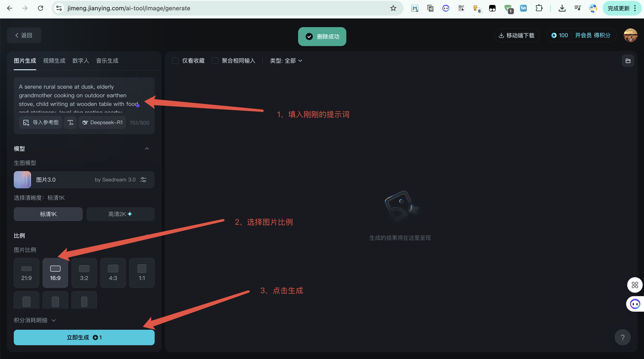Switch to the 视频生成 tab
The width and height of the screenshot is (644, 359).
coord(54,61)
